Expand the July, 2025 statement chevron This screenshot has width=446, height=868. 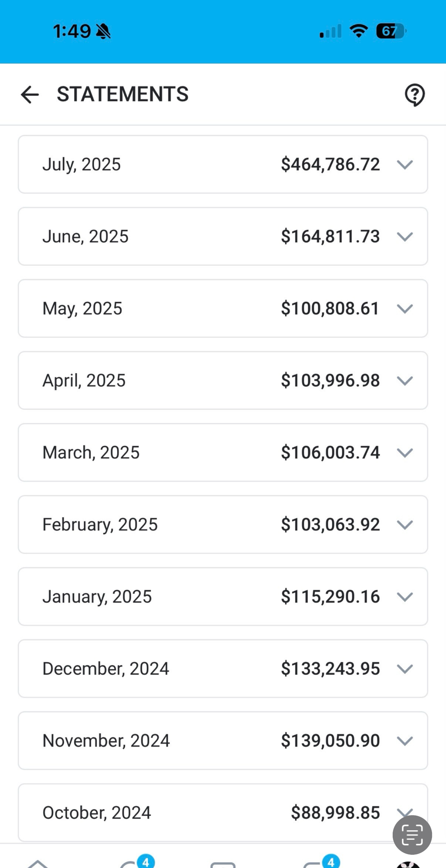[404, 164]
